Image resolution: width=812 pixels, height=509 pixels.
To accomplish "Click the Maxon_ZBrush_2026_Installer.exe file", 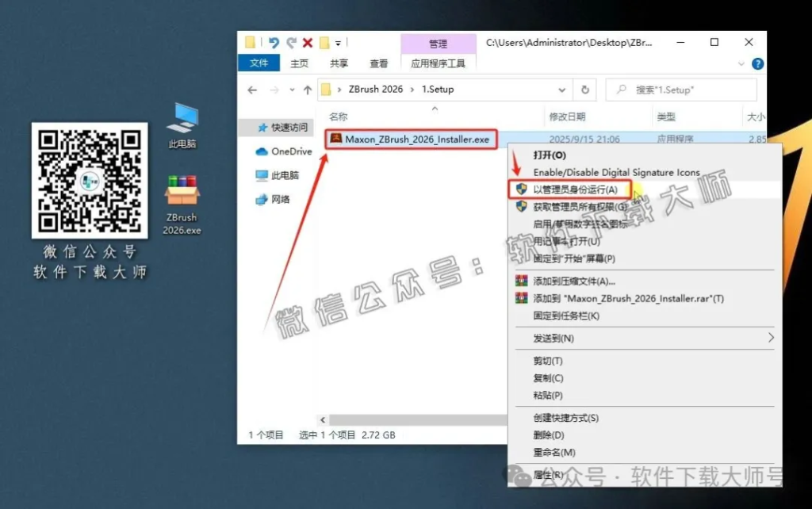I will pos(417,140).
